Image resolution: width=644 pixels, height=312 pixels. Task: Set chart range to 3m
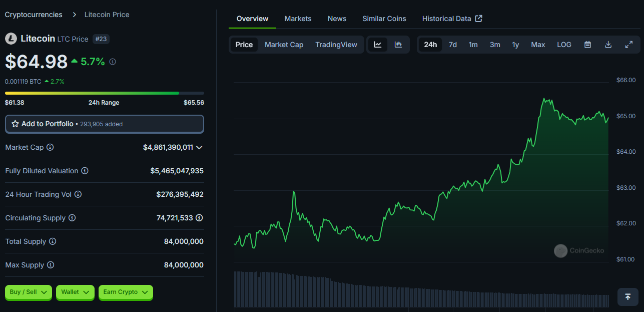point(495,45)
